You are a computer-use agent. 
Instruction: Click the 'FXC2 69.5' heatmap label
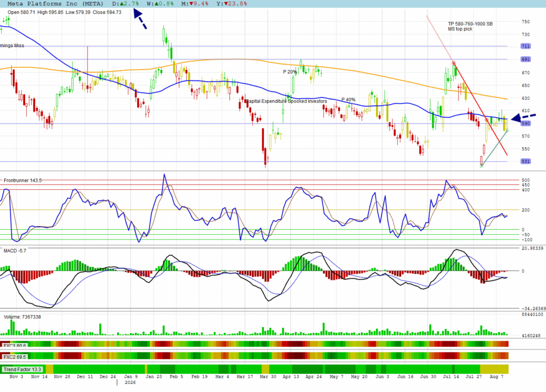point(14,357)
